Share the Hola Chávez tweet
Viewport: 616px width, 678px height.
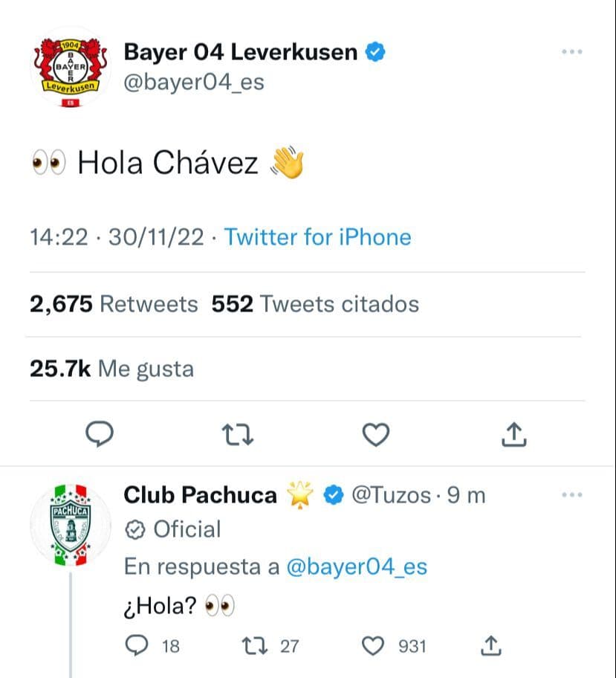tap(513, 434)
